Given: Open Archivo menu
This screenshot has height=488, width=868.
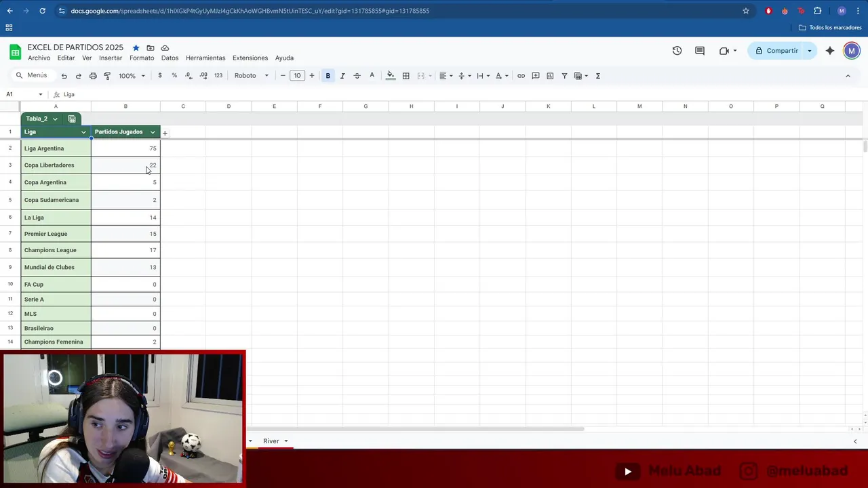Looking at the screenshot, I should (x=39, y=58).
